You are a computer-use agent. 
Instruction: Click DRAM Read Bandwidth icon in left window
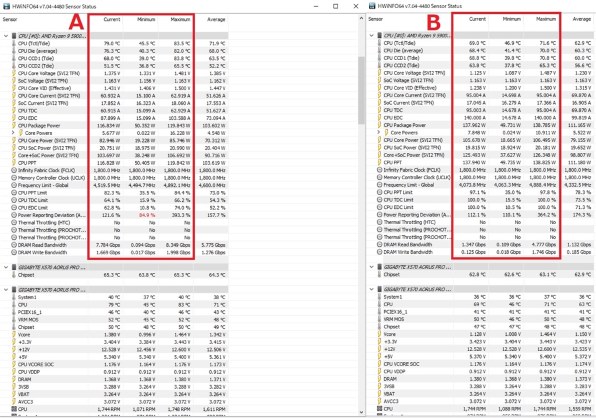coord(14,245)
